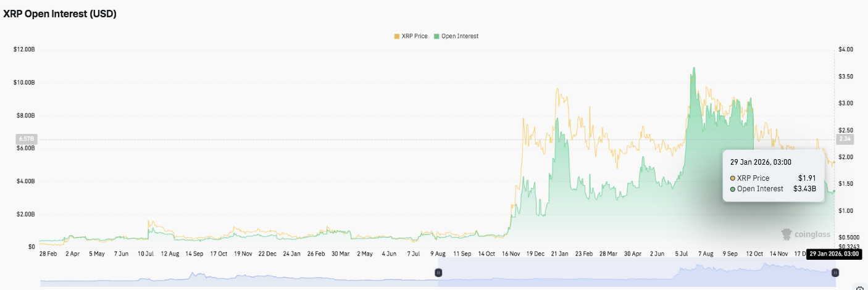868x290 pixels.
Task: Click the $10.00B label on left axis
Action: click(x=23, y=83)
